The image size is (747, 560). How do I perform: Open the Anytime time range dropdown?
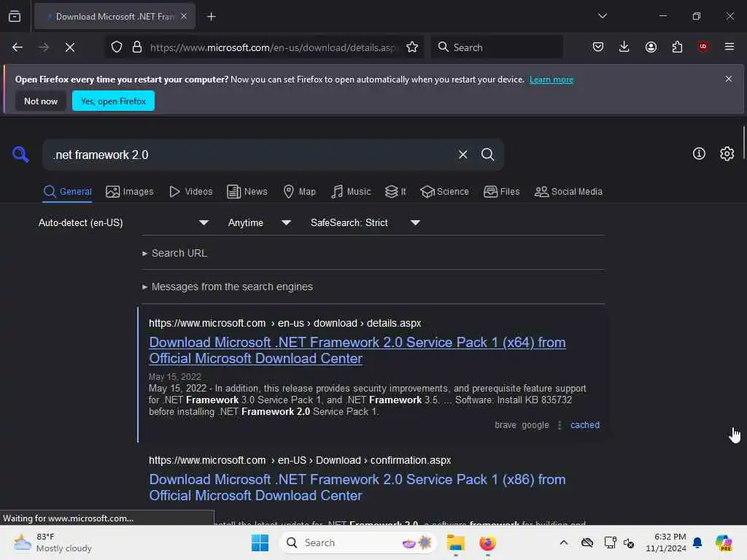pyautogui.click(x=259, y=223)
